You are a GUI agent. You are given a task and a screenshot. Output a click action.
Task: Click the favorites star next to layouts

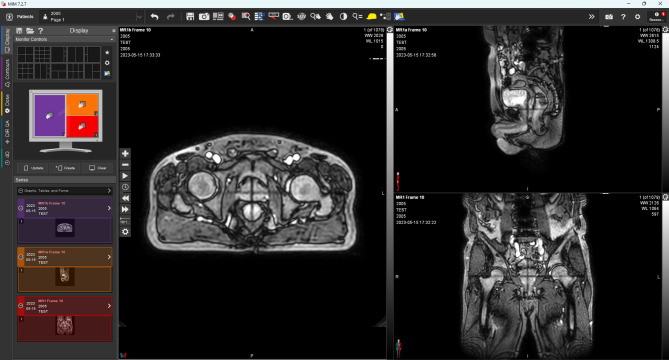(107, 52)
